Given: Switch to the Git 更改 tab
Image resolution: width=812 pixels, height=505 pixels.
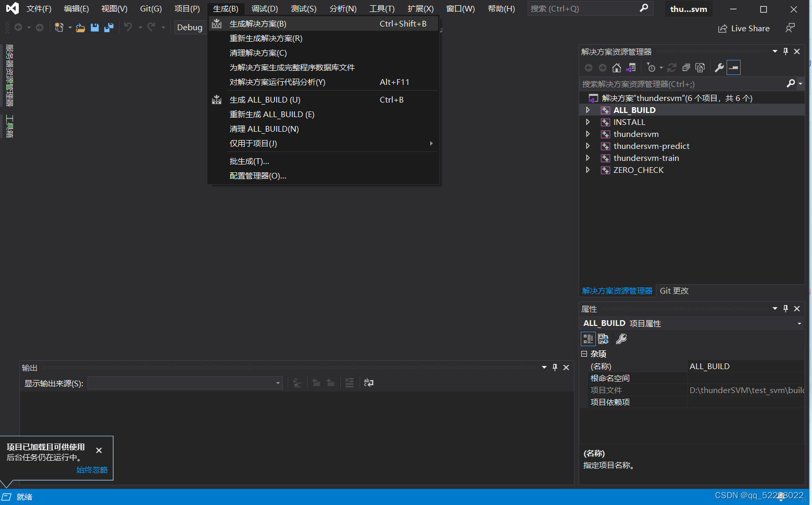Looking at the screenshot, I should click(x=673, y=291).
